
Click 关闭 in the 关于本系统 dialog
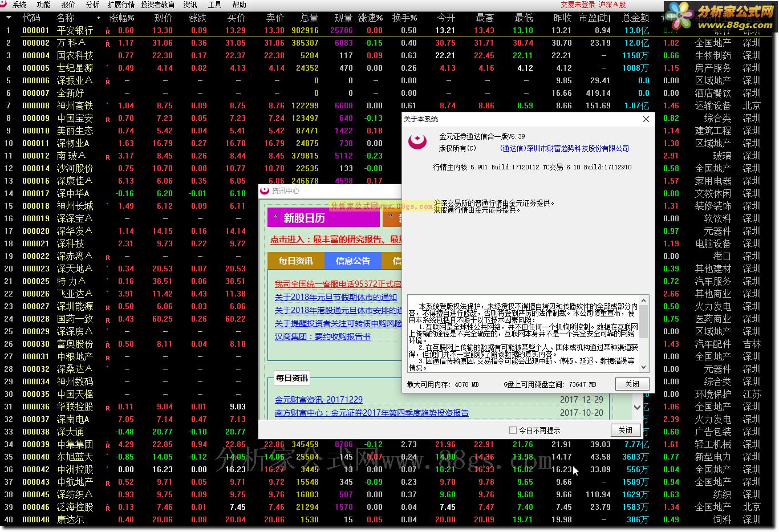632,384
